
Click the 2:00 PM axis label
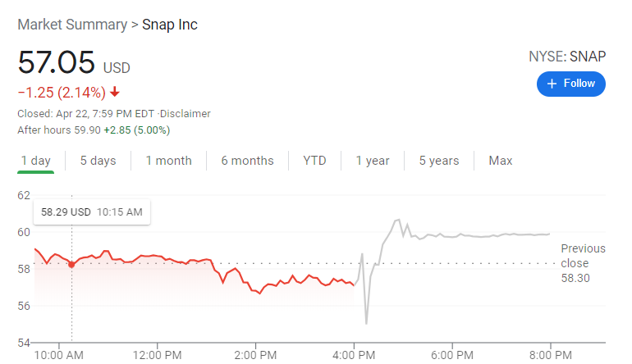[255, 355]
